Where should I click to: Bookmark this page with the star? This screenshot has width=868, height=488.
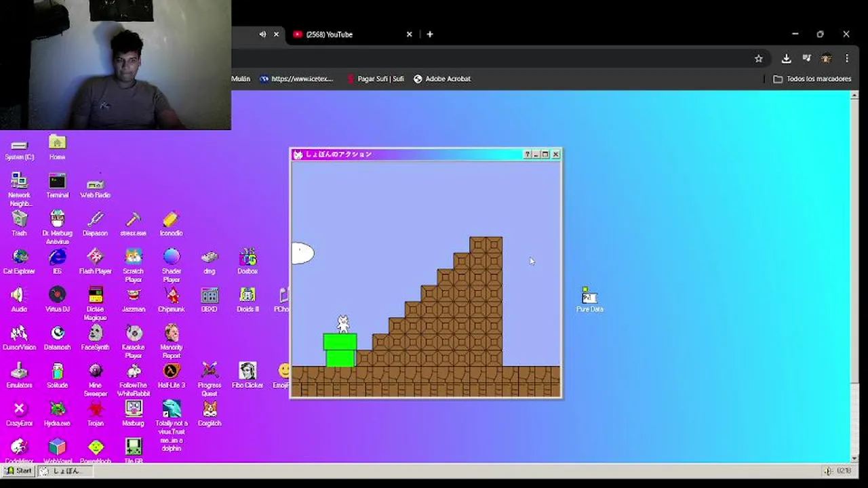pyautogui.click(x=759, y=58)
